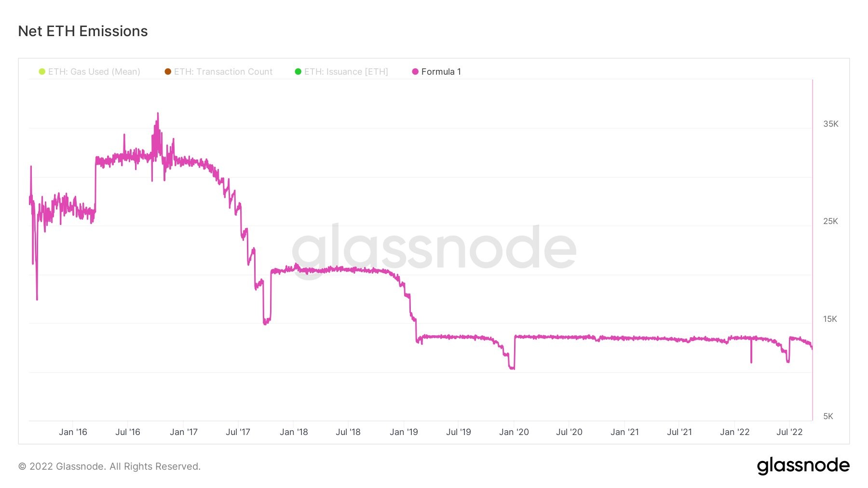Screen dimensions: 868x488
Task: Click the Jan '16 x-axis label
Action: click(73, 432)
